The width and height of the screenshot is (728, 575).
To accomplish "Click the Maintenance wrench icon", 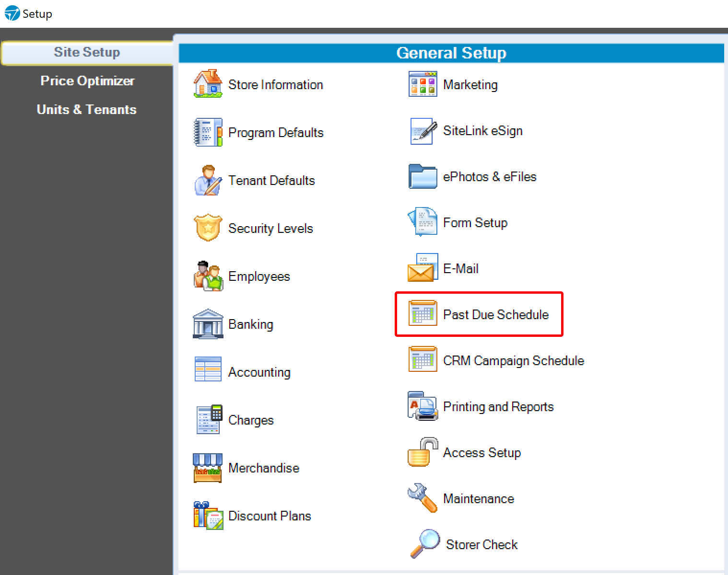I will point(423,498).
